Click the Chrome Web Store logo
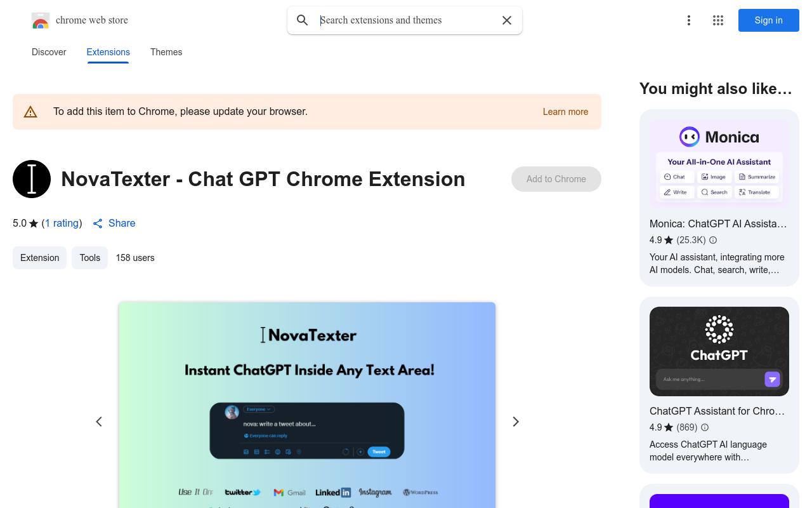Screen dimensions: 812x508 (x=41, y=20)
